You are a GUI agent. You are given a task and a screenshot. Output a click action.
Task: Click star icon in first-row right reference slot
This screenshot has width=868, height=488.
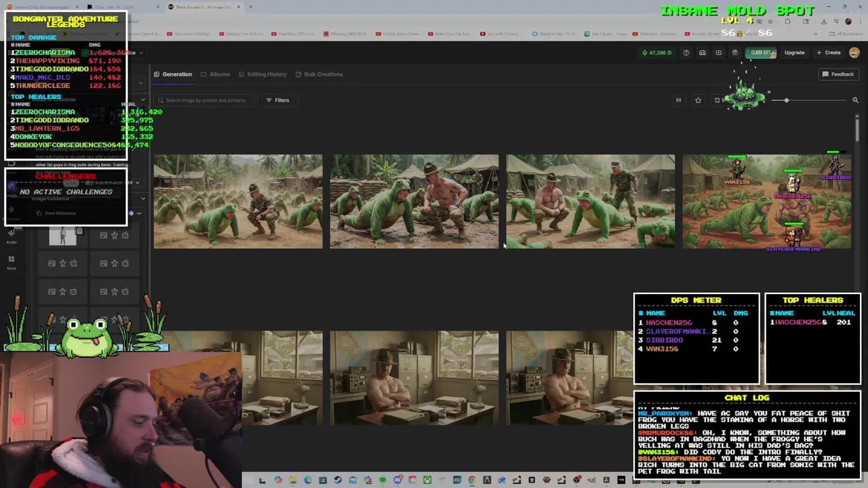tap(115, 235)
